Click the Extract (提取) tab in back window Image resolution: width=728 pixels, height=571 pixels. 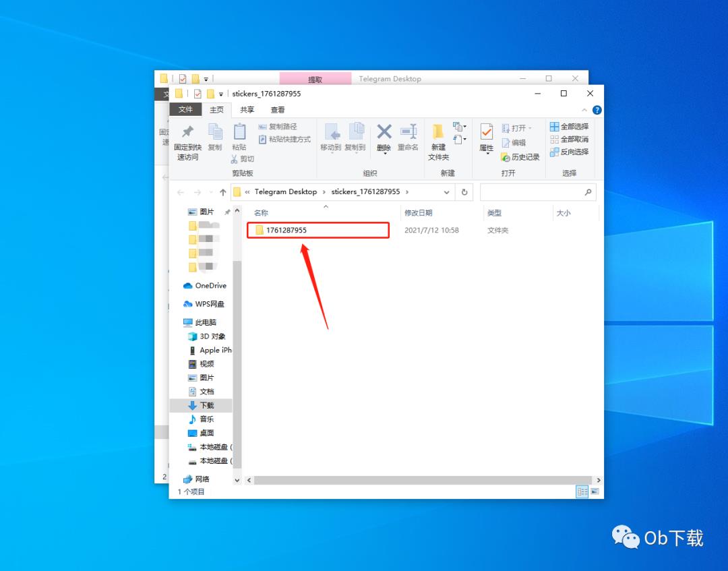coord(315,79)
